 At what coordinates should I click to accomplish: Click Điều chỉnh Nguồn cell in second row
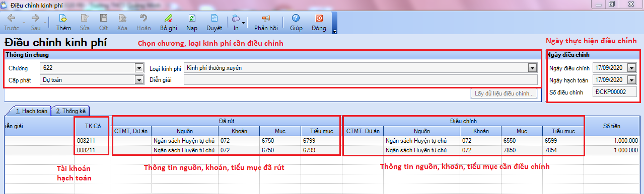(x=416, y=150)
